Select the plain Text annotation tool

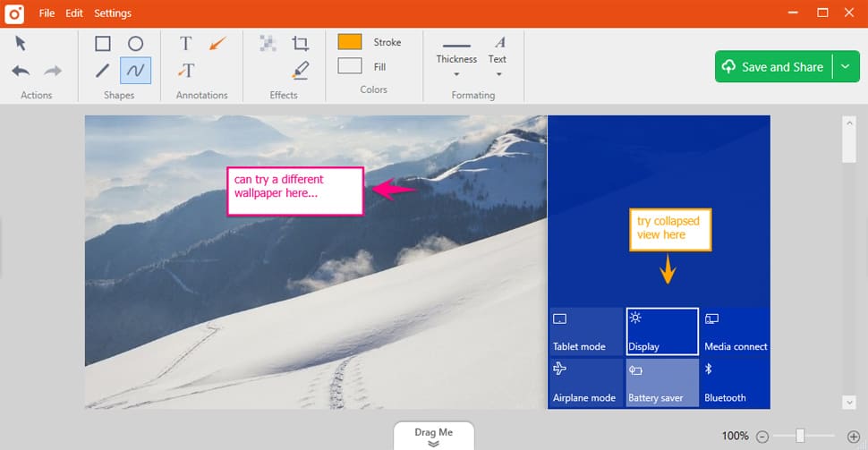coord(185,43)
